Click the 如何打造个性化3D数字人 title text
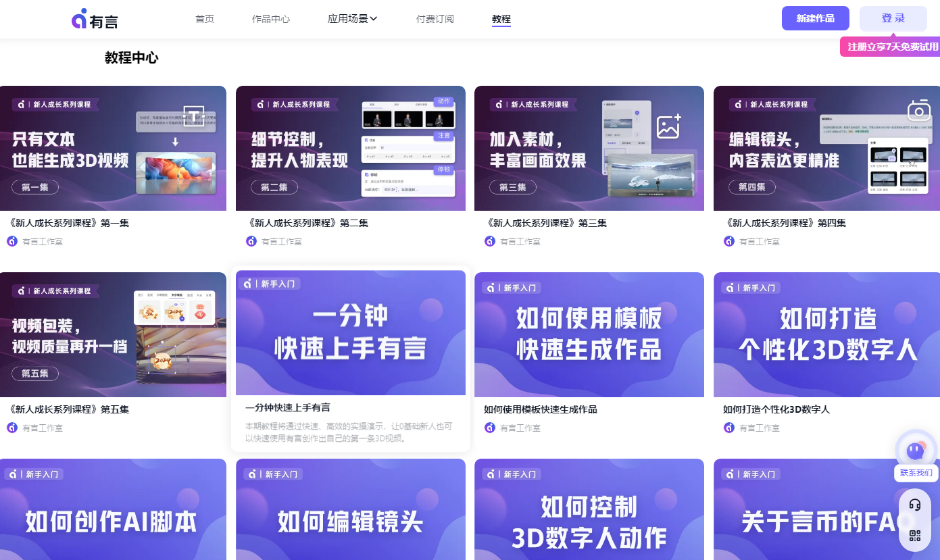The image size is (940, 560). [x=776, y=409]
